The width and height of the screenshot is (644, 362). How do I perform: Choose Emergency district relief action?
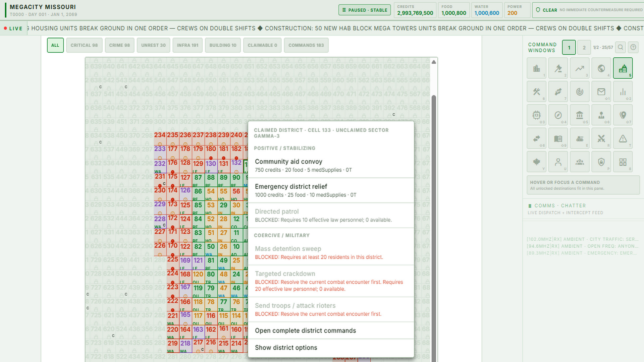(331, 190)
